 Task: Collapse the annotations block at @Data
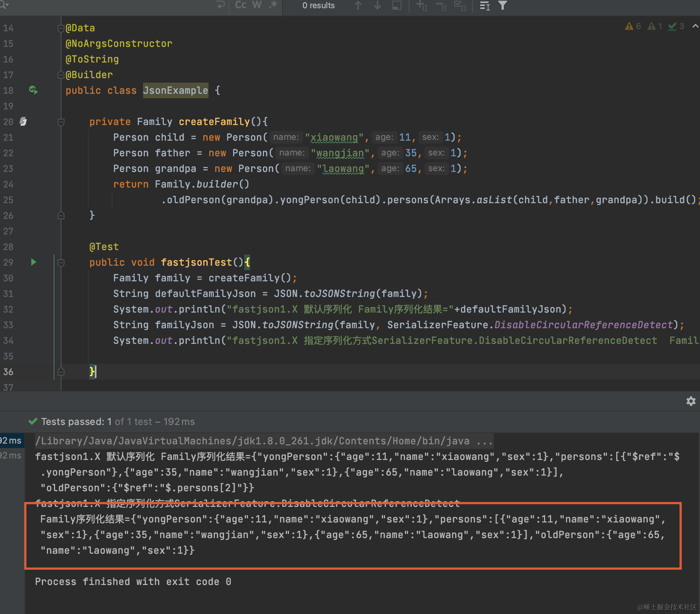pyautogui.click(x=61, y=28)
